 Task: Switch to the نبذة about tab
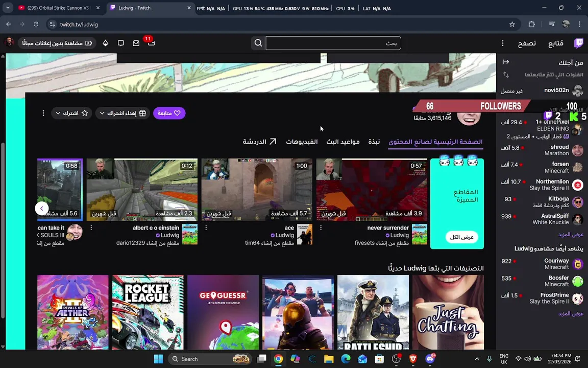(374, 142)
